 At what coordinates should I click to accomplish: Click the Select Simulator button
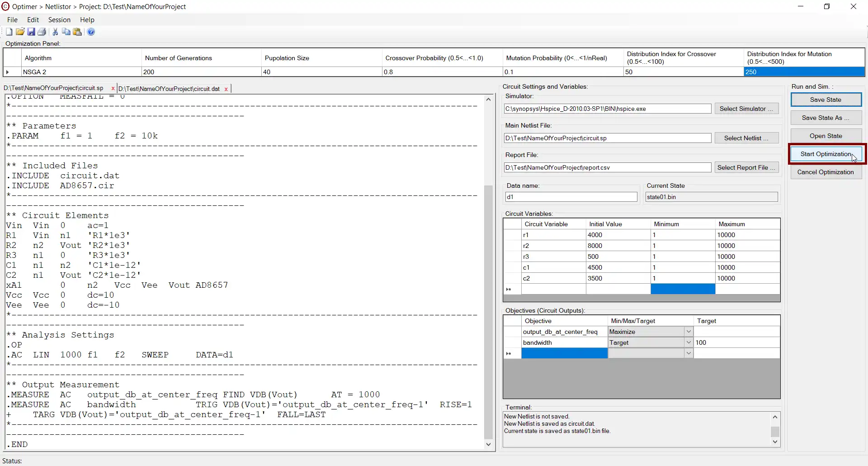coord(746,109)
